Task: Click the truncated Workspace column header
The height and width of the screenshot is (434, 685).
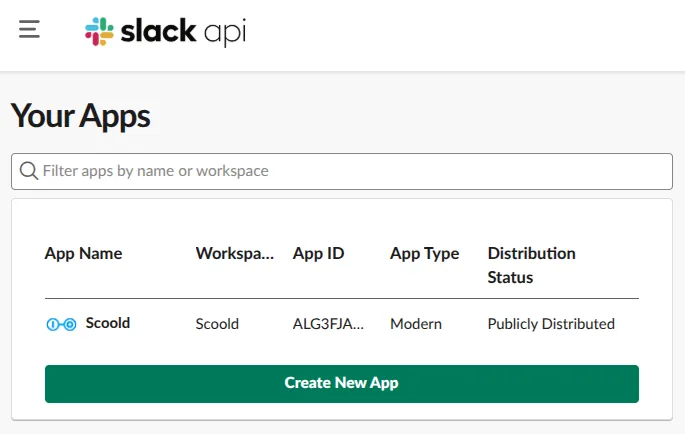Action: tap(235, 253)
